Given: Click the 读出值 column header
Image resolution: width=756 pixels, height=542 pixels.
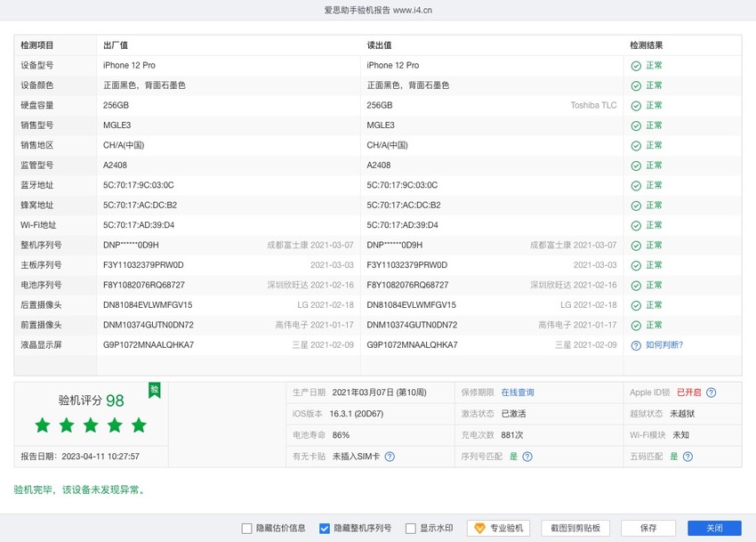Looking at the screenshot, I should tap(379, 45).
